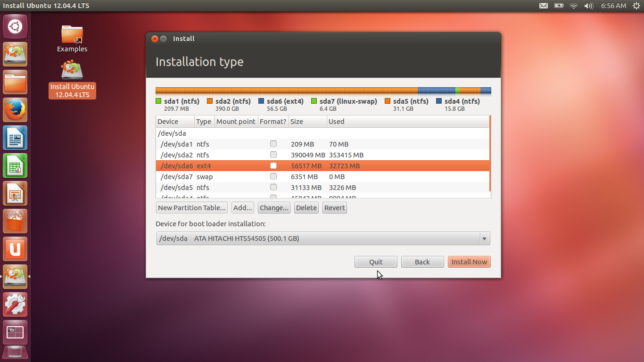Click the Delete partition button
644x362 pixels.
306,208
